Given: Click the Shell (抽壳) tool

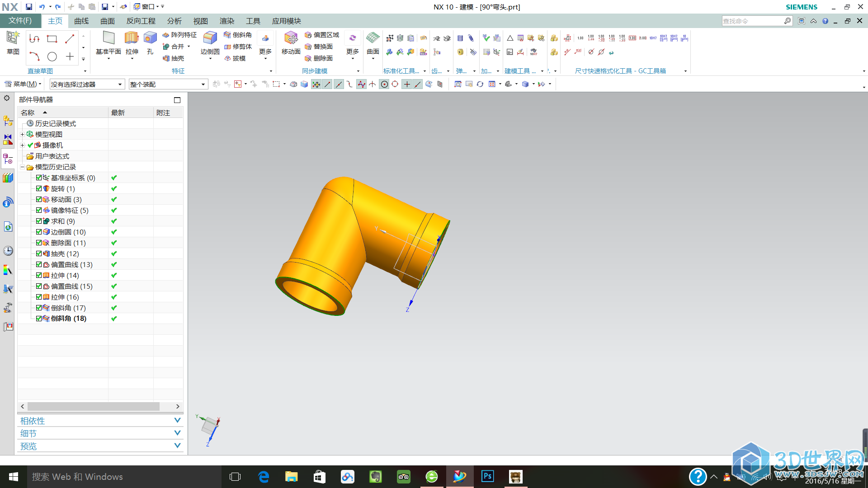Looking at the screenshot, I should (x=173, y=58).
